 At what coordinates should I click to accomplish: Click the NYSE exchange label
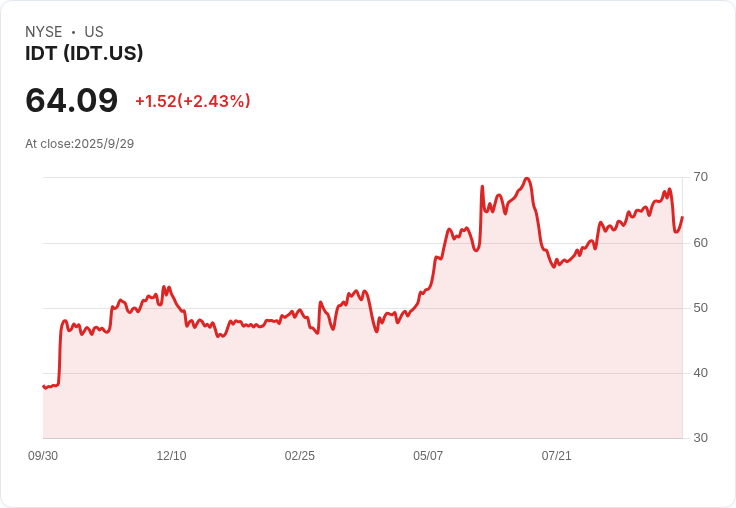(44, 32)
